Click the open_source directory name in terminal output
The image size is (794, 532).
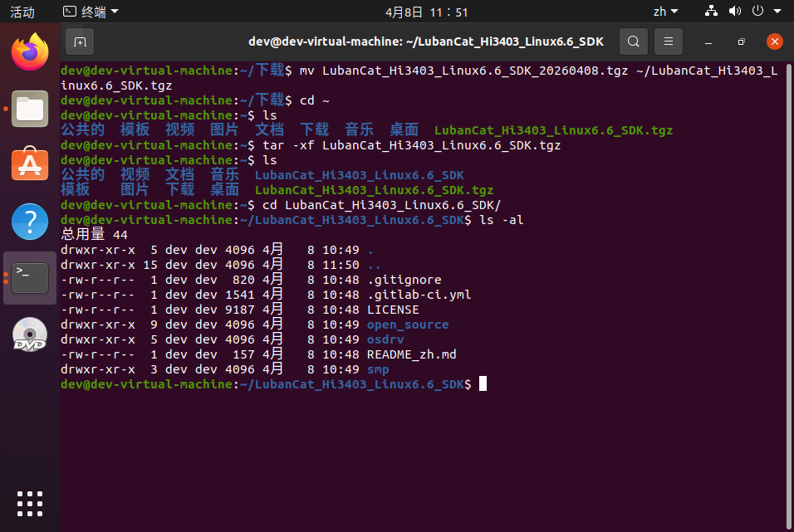408,325
